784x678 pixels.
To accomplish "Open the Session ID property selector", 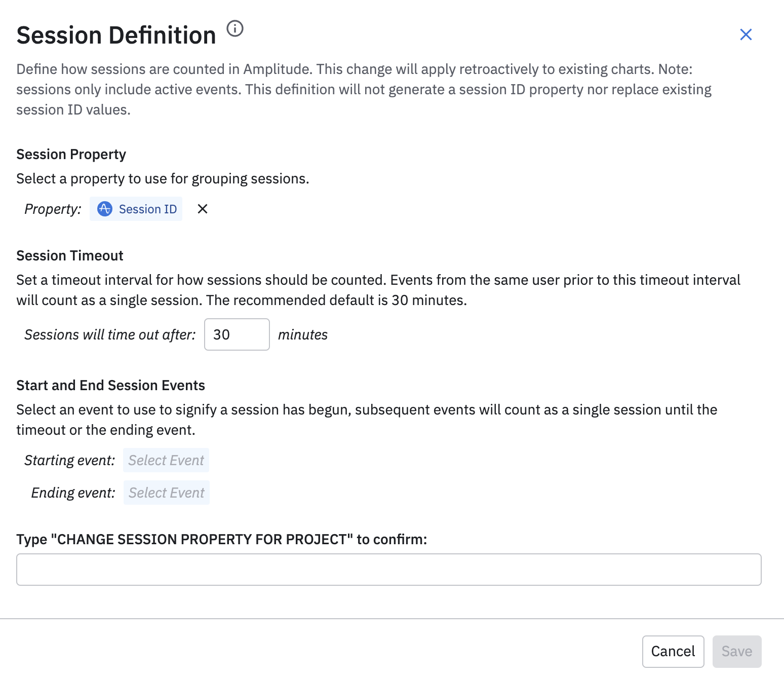I will [147, 209].
